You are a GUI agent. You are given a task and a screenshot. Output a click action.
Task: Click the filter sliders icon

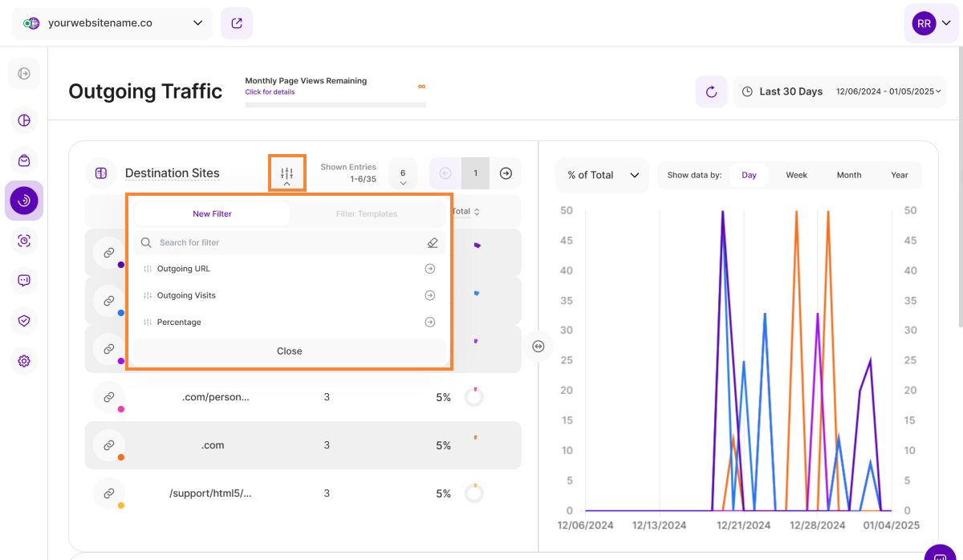pos(286,172)
